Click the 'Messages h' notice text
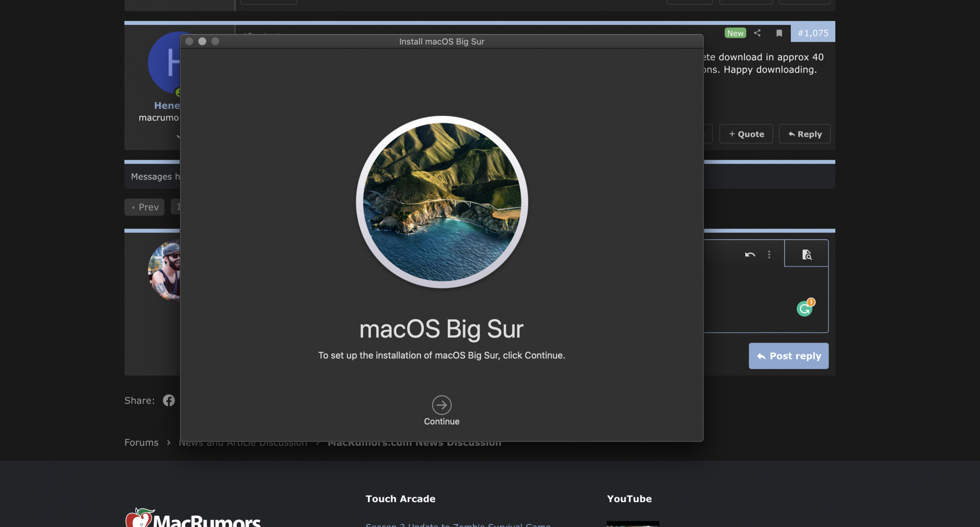Screen dimensions: 980x527 pos(155,176)
